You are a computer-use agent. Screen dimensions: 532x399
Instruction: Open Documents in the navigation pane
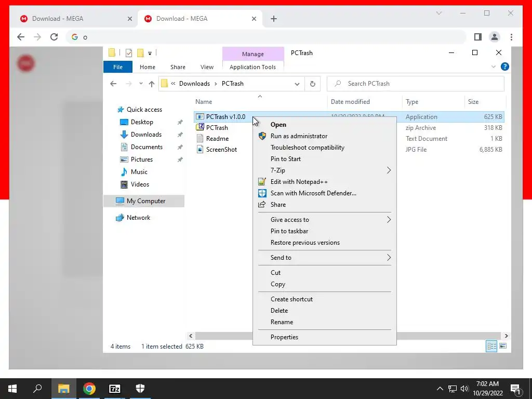(147, 147)
